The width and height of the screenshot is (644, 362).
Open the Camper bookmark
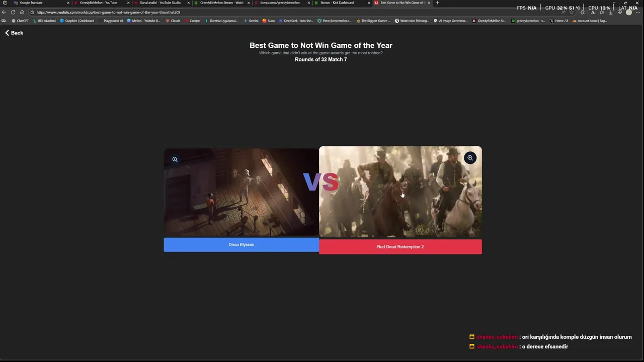(193, 21)
